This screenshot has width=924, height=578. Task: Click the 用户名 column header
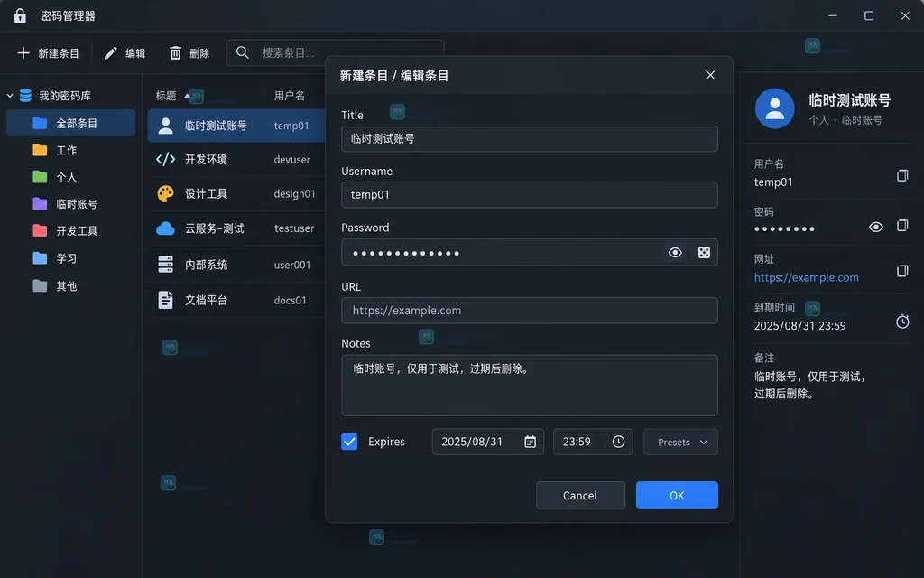[290, 96]
